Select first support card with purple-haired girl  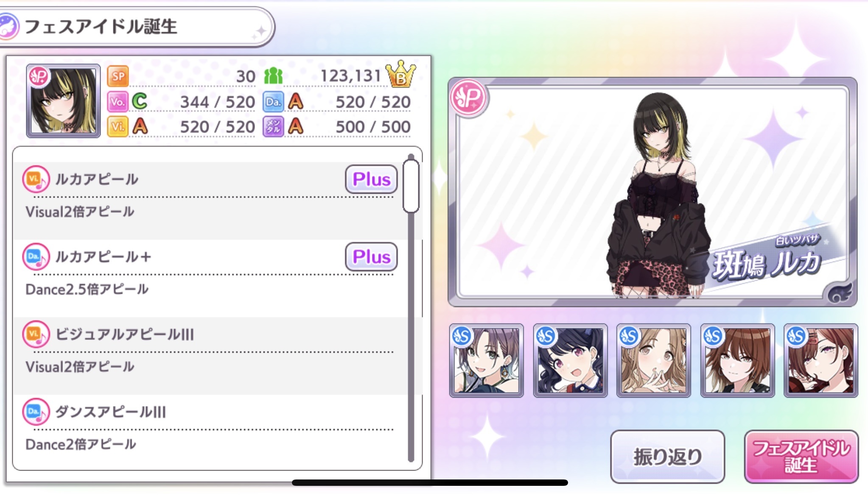coord(486,361)
